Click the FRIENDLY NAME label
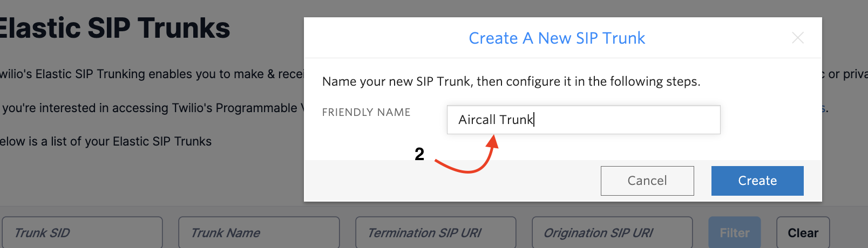Screen dimensions: 868x248 [x=366, y=112]
